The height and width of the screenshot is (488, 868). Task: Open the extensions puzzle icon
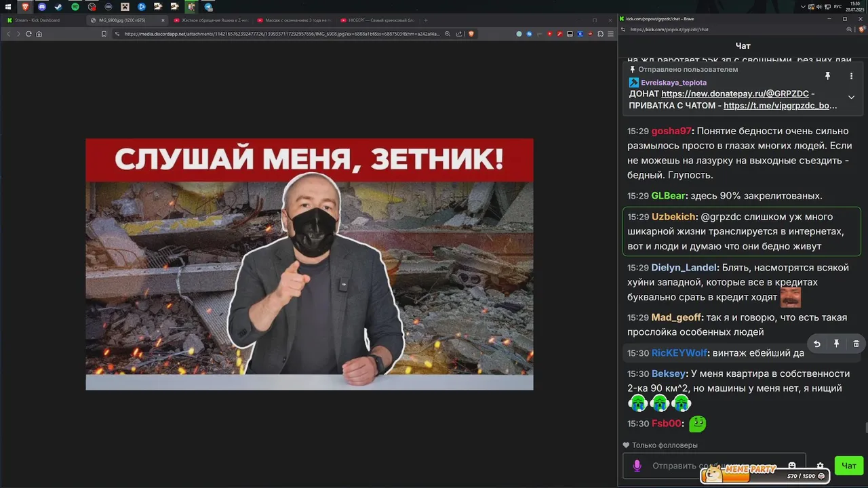click(x=600, y=34)
